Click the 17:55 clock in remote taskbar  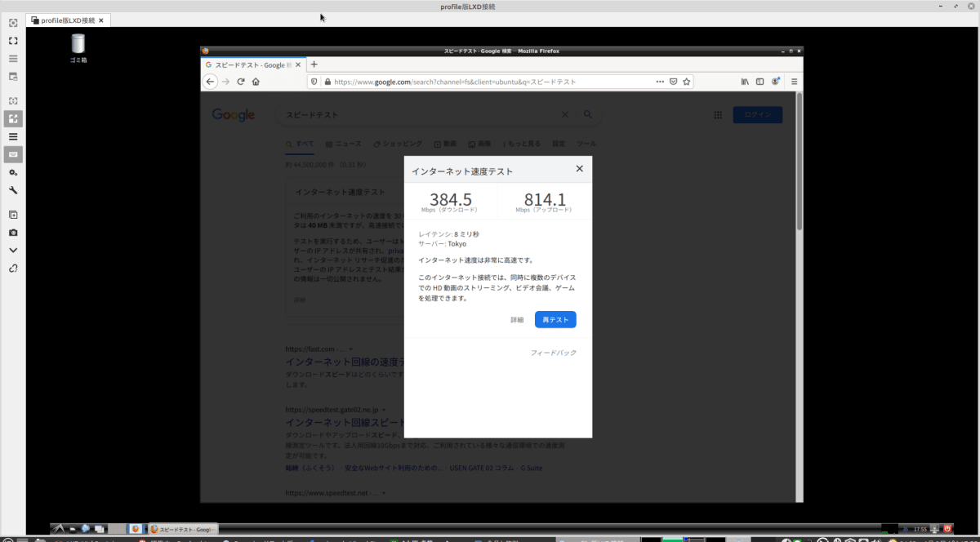(x=920, y=529)
